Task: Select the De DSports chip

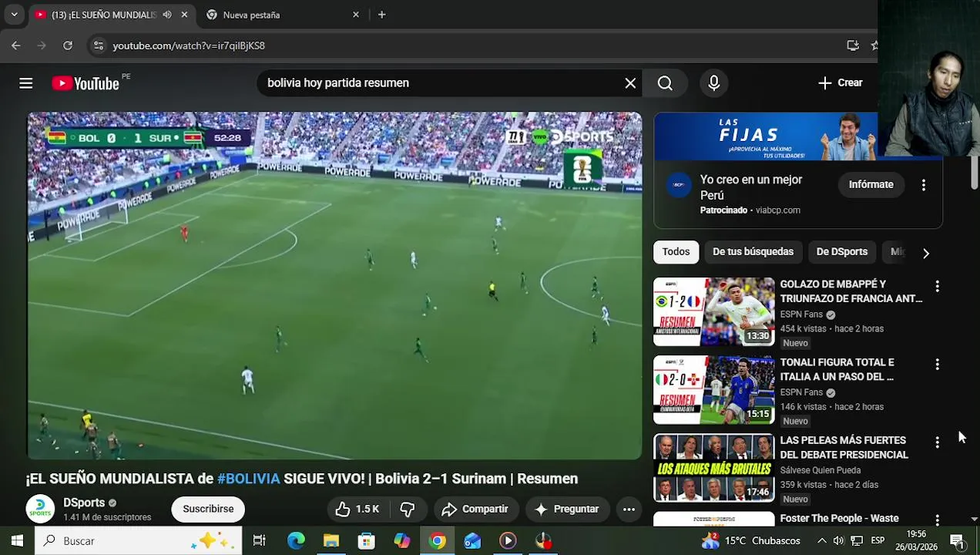Action: (x=841, y=252)
